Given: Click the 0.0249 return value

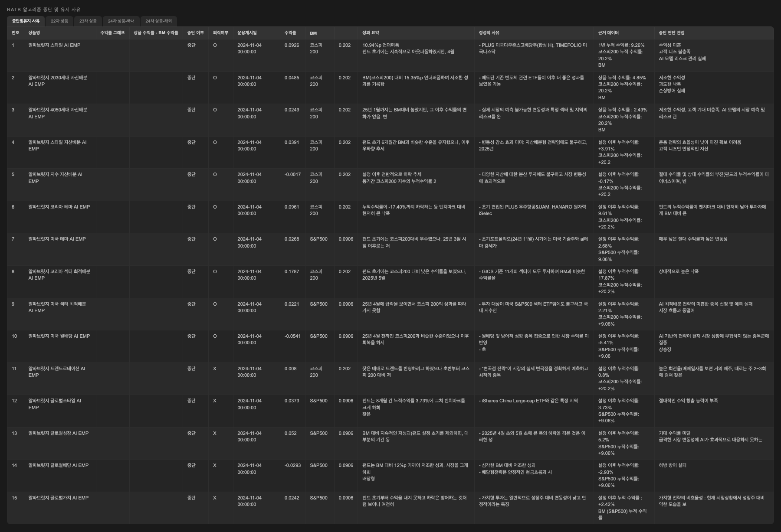Looking at the screenshot, I should click(x=292, y=110).
